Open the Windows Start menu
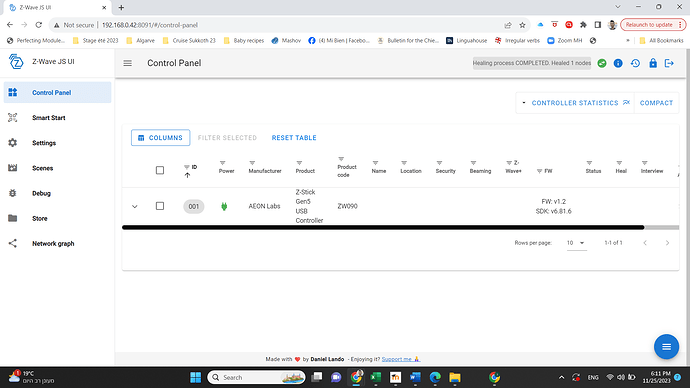 (x=195, y=377)
